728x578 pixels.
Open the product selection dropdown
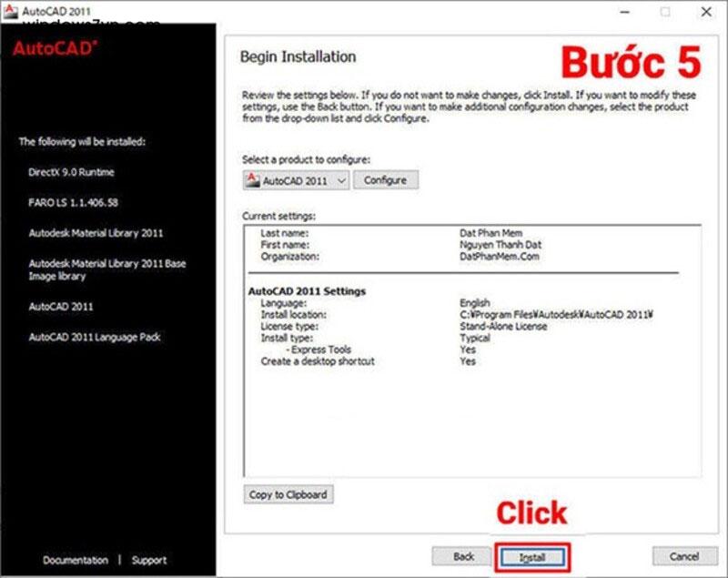341,180
